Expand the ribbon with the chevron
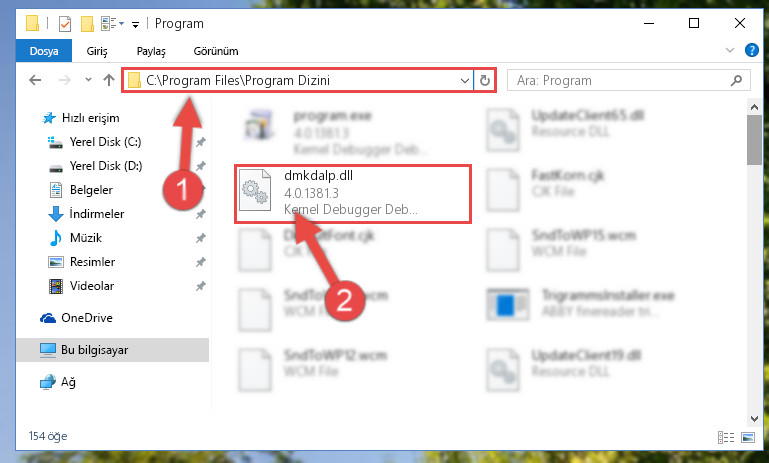Viewport: 769px width, 463px height. click(x=730, y=50)
